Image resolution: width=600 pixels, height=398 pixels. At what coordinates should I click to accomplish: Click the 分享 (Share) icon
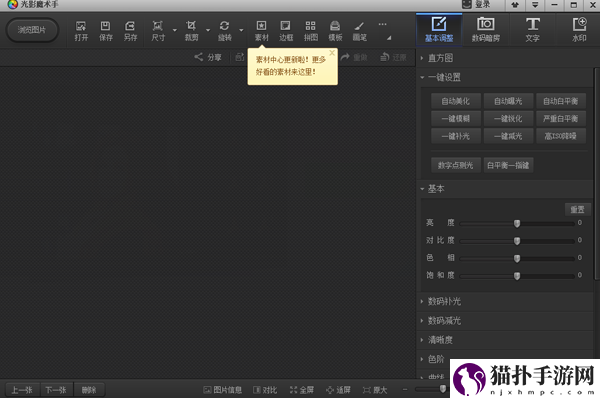point(198,57)
